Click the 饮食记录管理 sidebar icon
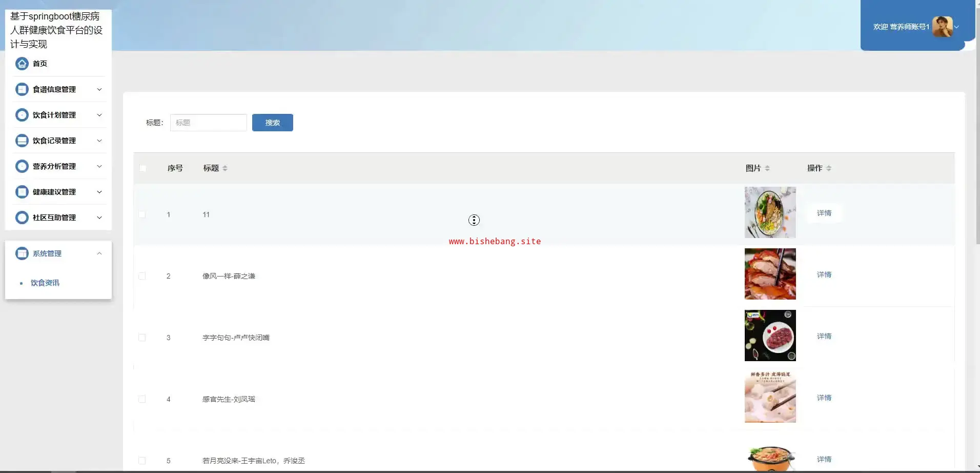Viewport: 980px width, 473px height. tap(22, 141)
